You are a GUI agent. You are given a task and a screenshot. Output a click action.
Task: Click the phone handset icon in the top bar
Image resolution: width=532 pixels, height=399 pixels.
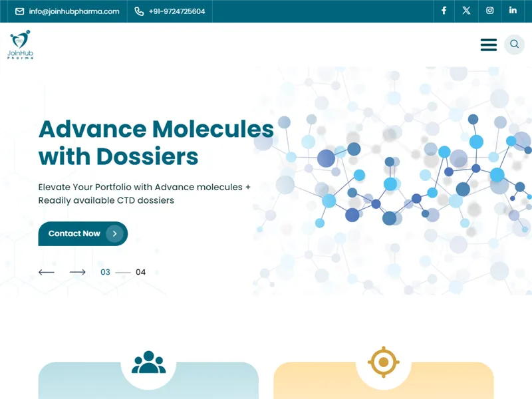(x=139, y=11)
